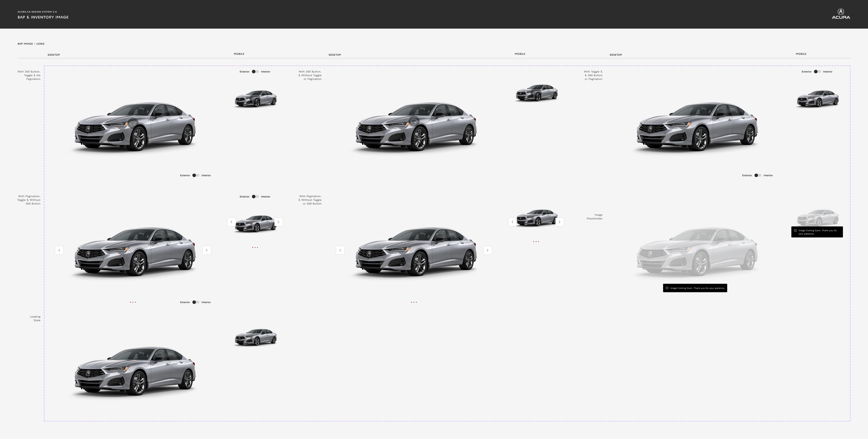Click previous arrow beside desktop car with pagination and toggle
The image size is (868, 439).
pos(59,250)
